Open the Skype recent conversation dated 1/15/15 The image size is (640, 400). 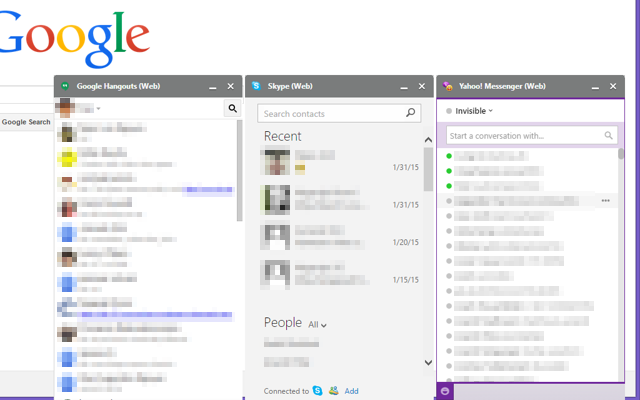pos(340,274)
